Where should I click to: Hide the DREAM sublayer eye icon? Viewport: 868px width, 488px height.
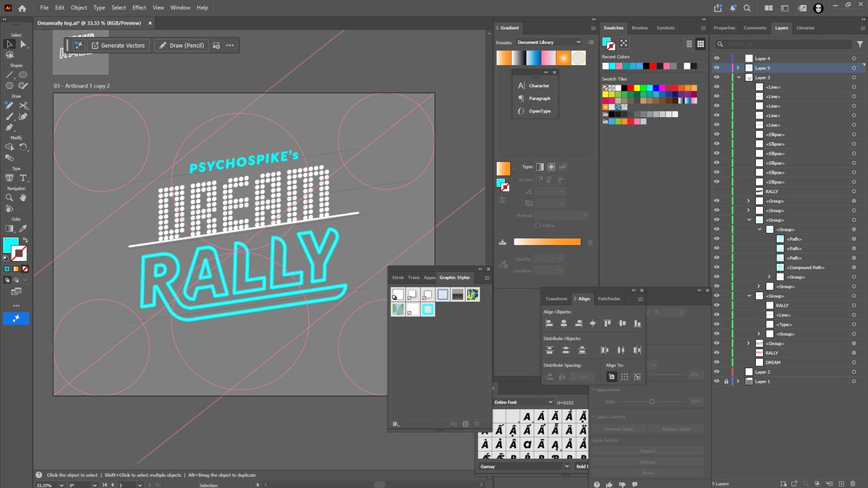click(716, 362)
